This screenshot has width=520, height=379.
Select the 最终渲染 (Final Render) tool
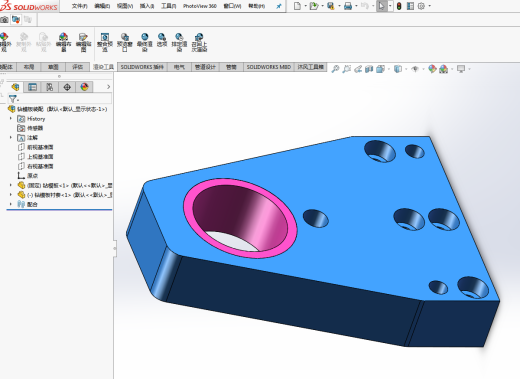[x=145, y=42]
